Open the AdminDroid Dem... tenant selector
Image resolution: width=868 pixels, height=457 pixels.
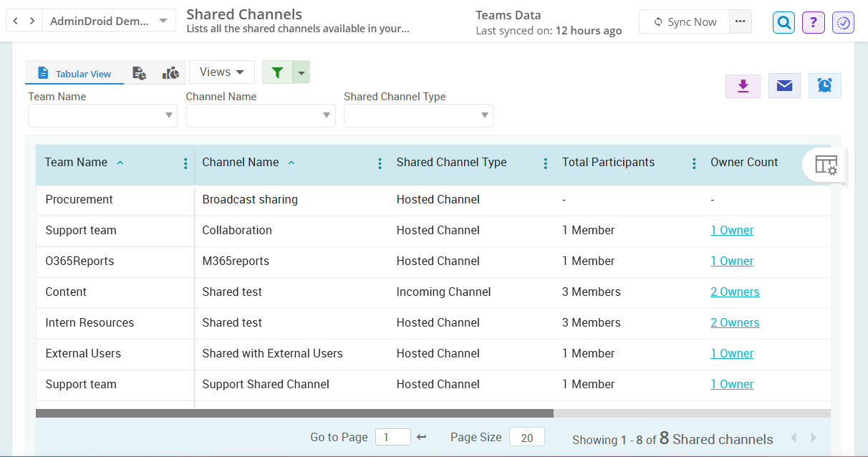tap(108, 20)
